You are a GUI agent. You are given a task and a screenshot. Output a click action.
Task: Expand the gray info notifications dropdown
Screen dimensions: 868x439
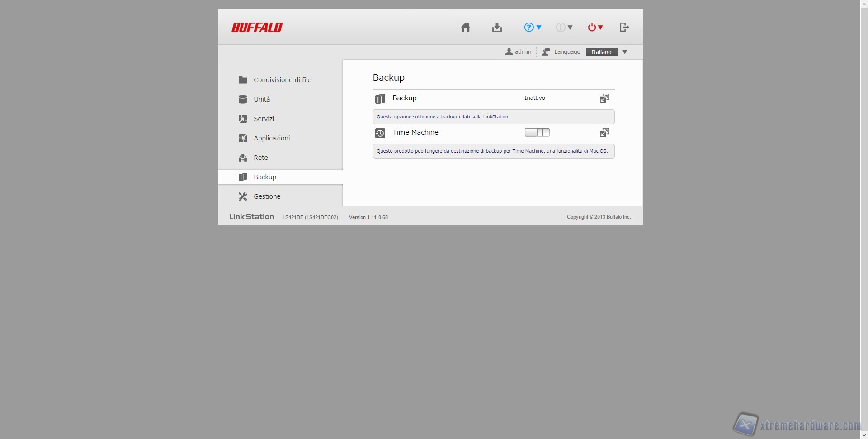(564, 28)
